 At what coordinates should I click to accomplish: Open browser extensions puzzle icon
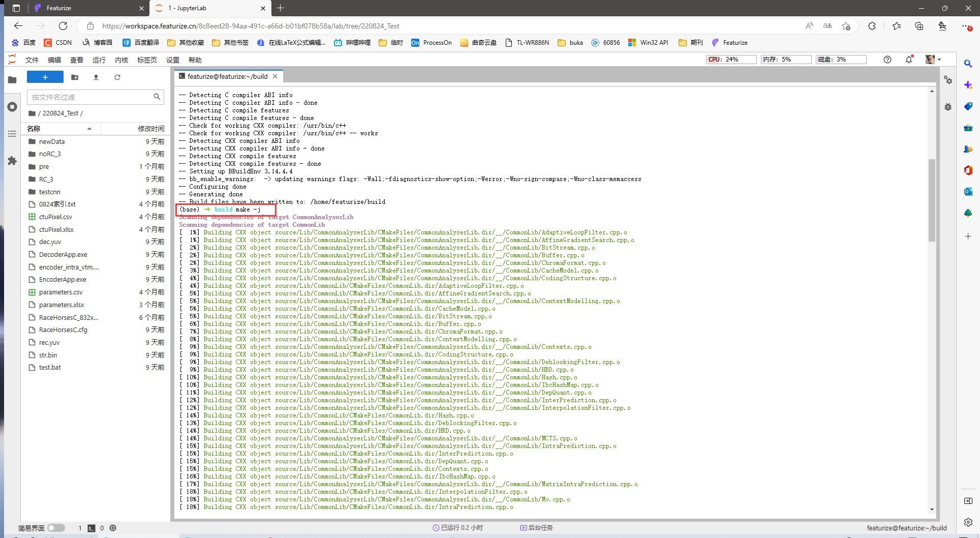[x=872, y=26]
